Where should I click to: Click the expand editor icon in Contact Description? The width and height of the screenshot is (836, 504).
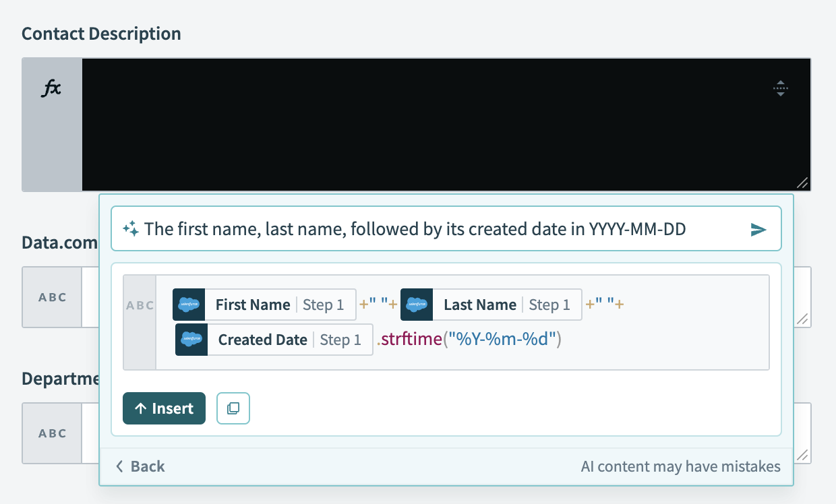click(780, 88)
